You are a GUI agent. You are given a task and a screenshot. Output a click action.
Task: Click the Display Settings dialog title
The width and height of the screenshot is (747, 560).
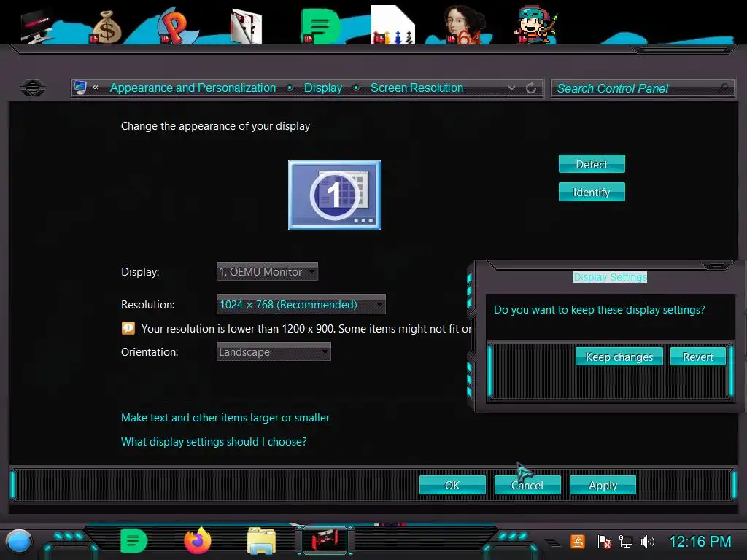[611, 277]
